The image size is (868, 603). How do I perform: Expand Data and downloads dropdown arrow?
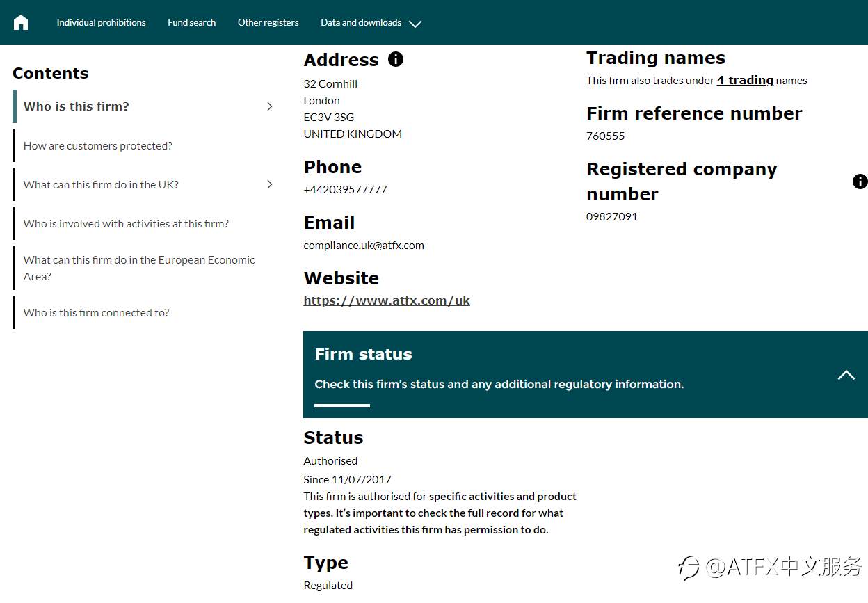pyautogui.click(x=415, y=24)
